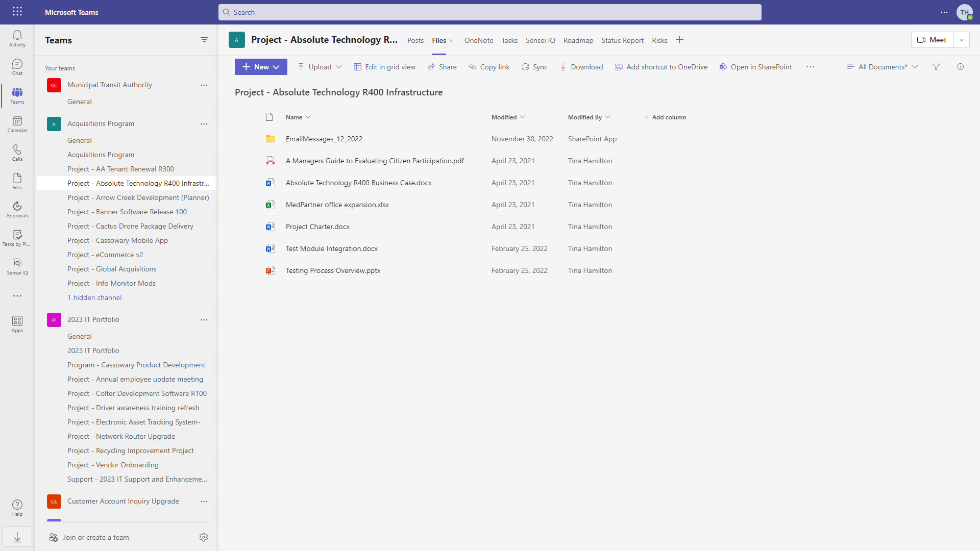Viewport: 980px width, 551px height.
Task: Open the Modified column header menu
Action: [508, 117]
